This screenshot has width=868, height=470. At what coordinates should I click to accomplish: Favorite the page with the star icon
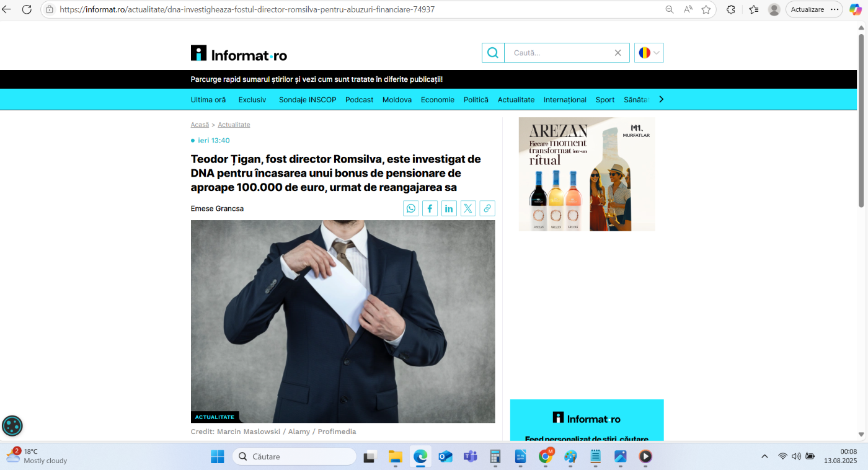706,9
